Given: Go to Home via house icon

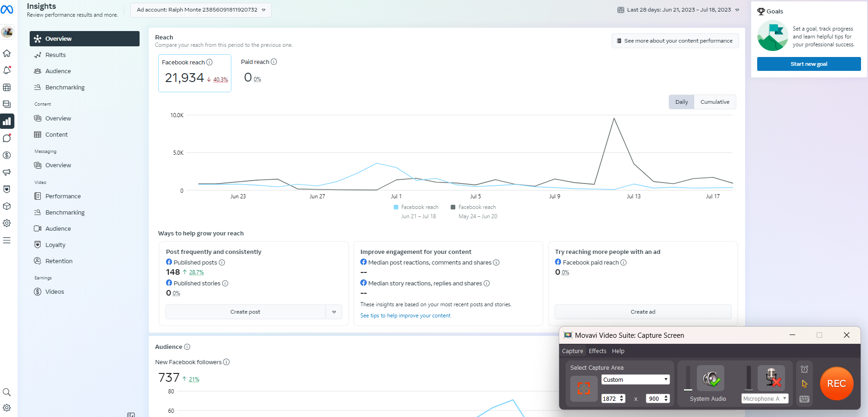Looking at the screenshot, I should (7, 53).
